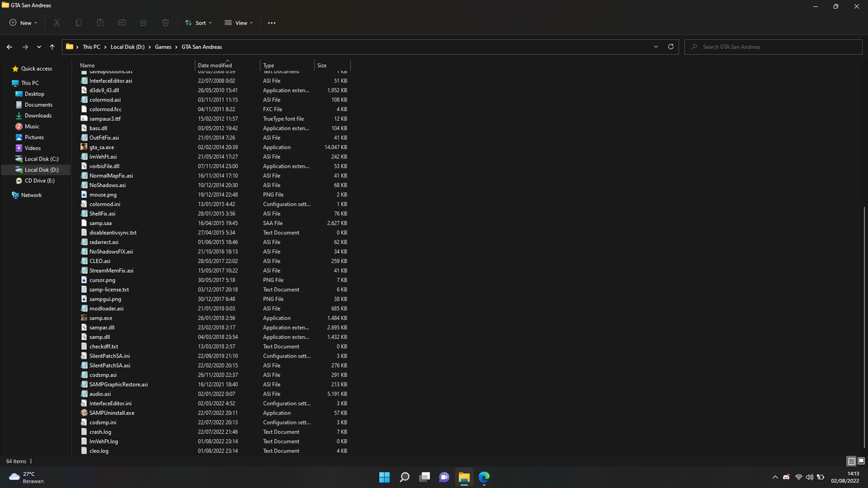The height and width of the screenshot is (488, 868).
Task: Open Downloads in navigation pane
Action: click(x=38, y=116)
